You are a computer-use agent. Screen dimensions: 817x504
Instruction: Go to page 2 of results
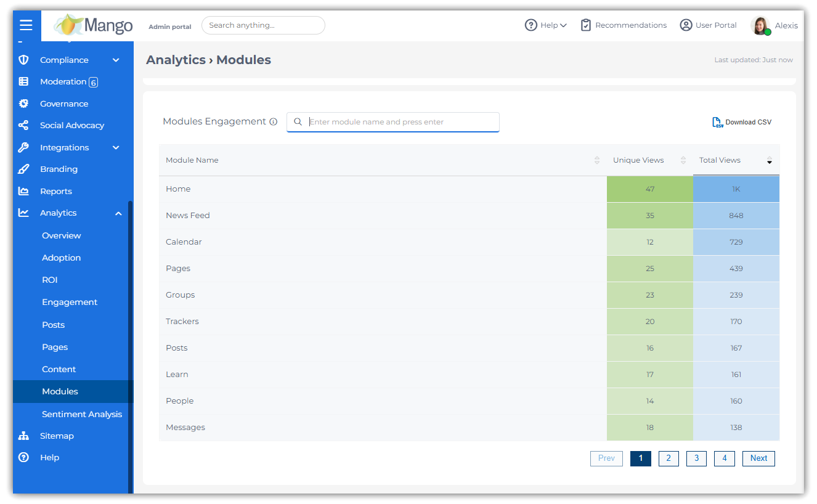[x=668, y=458]
